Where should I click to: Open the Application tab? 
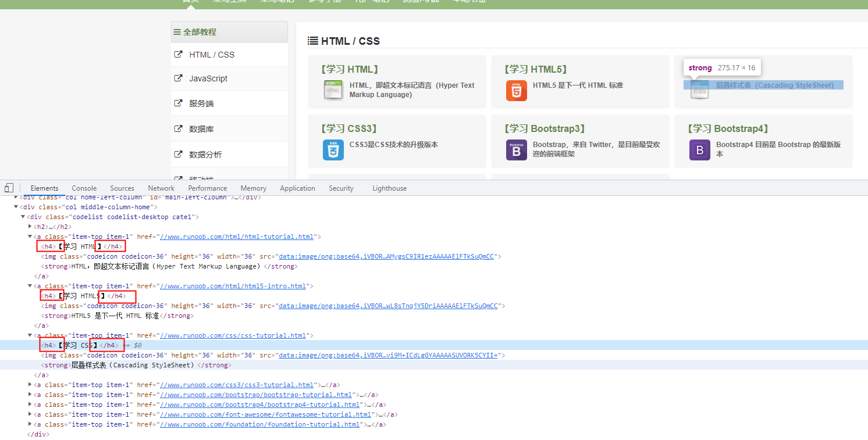pyautogui.click(x=297, y=188)
